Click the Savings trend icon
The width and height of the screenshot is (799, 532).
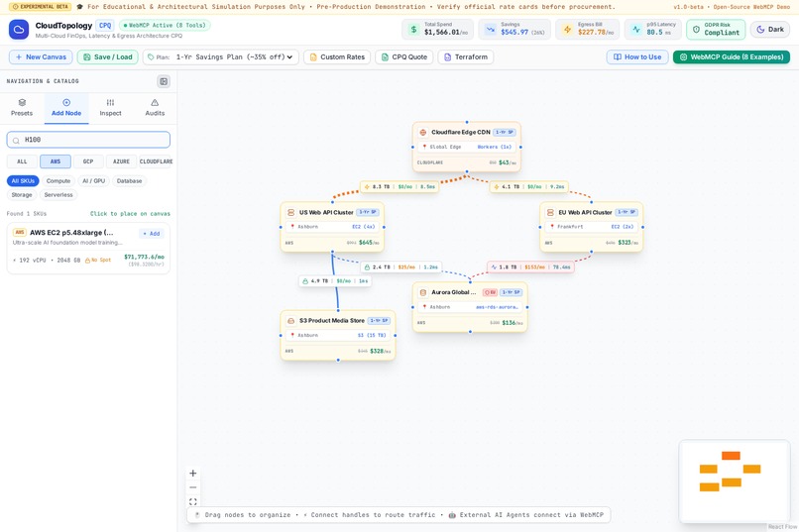(x=490, y=30)
